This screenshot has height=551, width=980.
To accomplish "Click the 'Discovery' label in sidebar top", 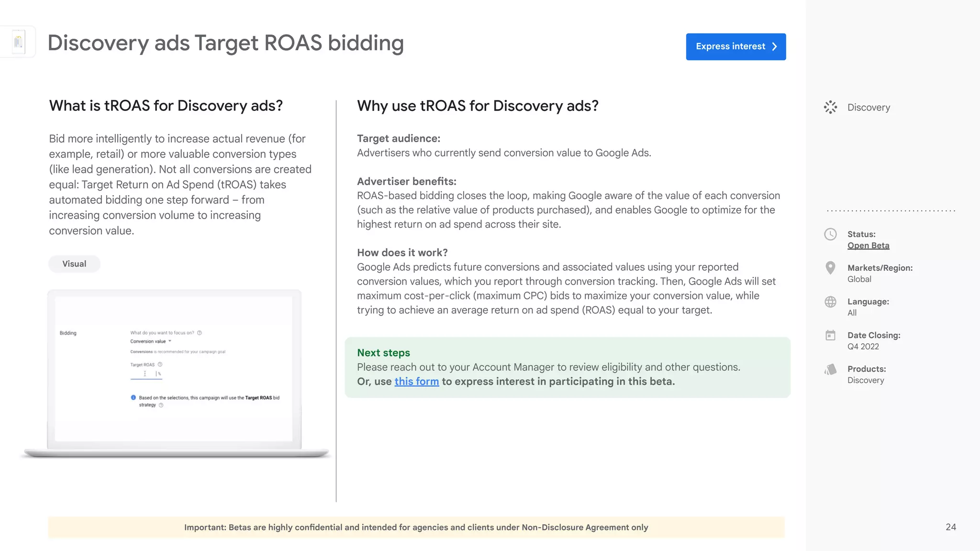I will coord(869,108).
